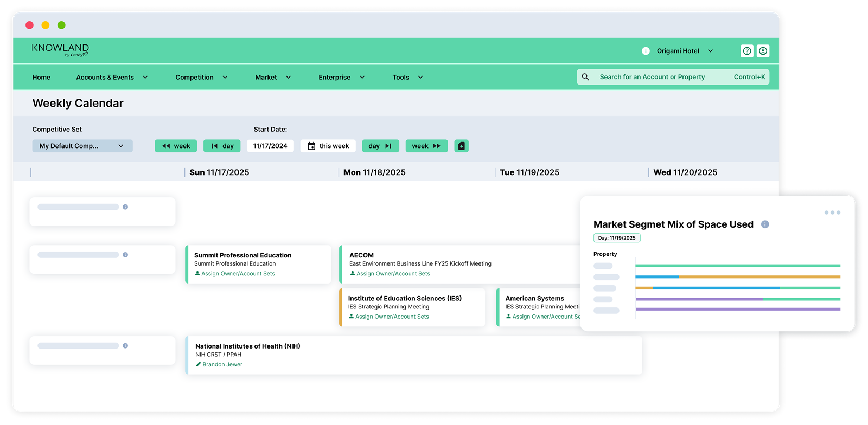Click the Wed 11/20/2025 column header

click(685, 172)
